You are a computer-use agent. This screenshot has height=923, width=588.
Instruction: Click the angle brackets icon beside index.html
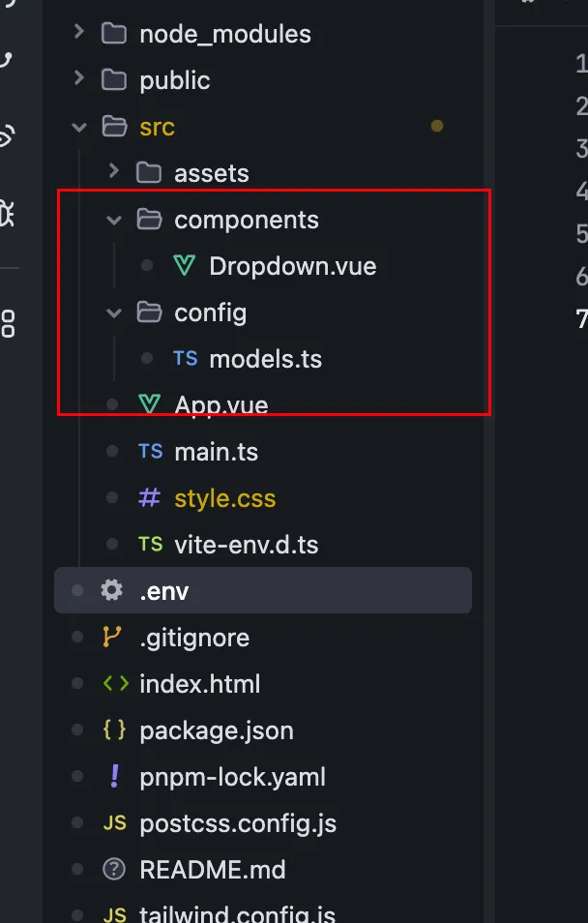115,684
